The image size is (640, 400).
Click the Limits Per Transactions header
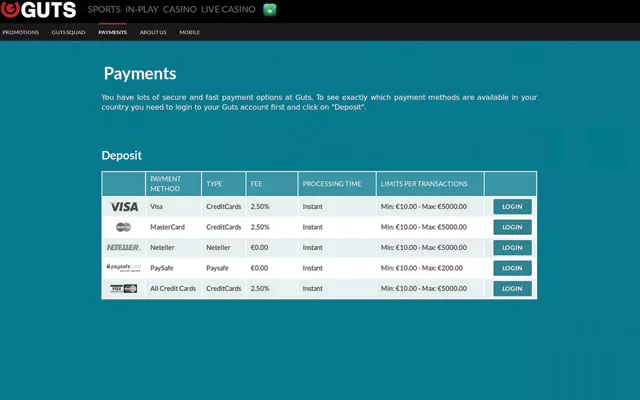(430, 184)
